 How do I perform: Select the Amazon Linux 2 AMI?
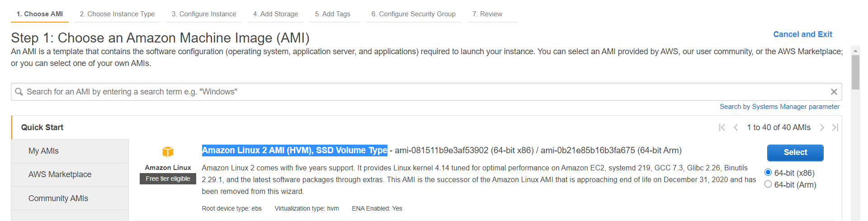(795, 153)
